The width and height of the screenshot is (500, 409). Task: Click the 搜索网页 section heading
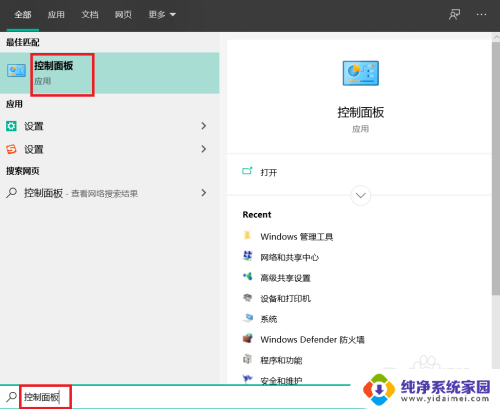23,171
